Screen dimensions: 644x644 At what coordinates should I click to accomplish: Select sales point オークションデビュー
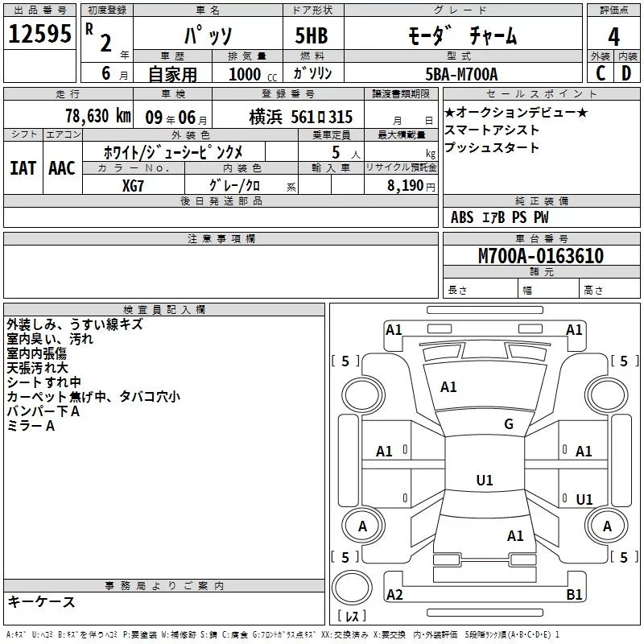[x=516, y=112]
